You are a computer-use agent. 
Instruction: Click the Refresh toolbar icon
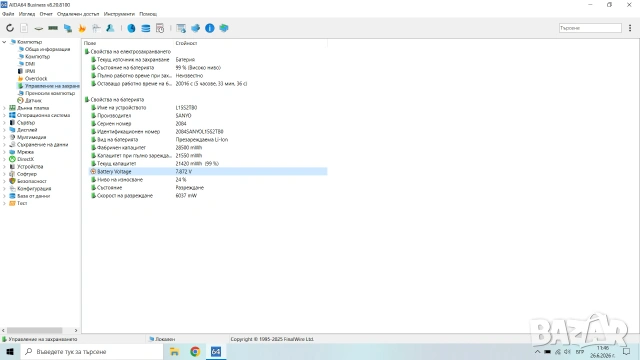pos(10,28)
